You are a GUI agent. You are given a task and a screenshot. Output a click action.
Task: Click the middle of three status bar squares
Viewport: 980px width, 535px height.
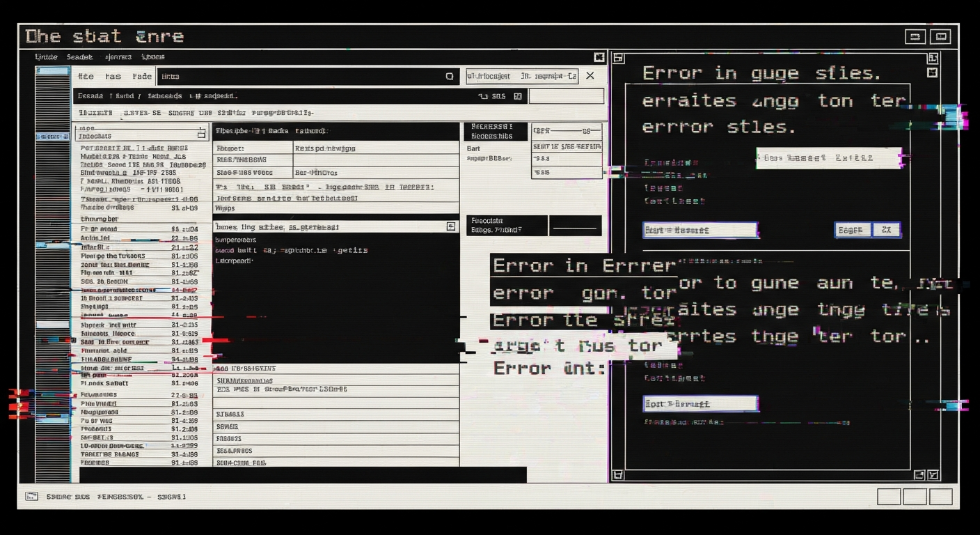click(x=915, y=497)
